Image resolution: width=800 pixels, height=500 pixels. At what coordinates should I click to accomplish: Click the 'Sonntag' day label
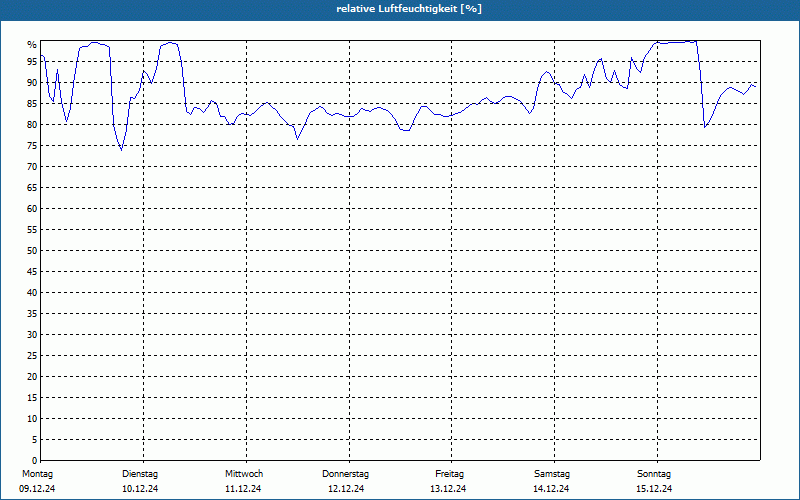point(654,474)
